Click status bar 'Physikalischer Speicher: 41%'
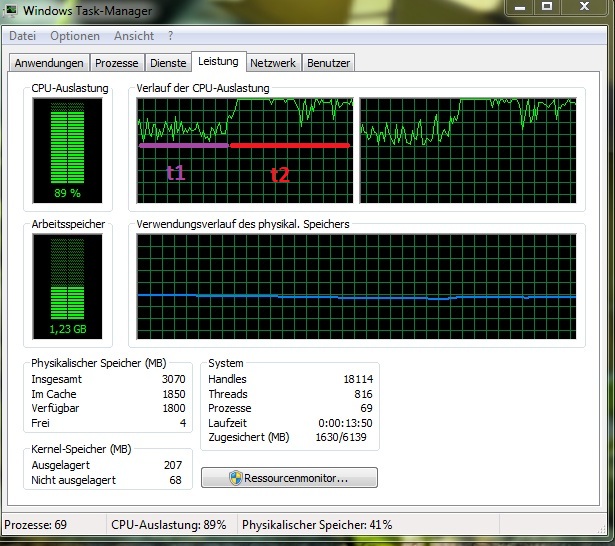Viewport: 615px width, 546px height. click(x=317, y=525)
